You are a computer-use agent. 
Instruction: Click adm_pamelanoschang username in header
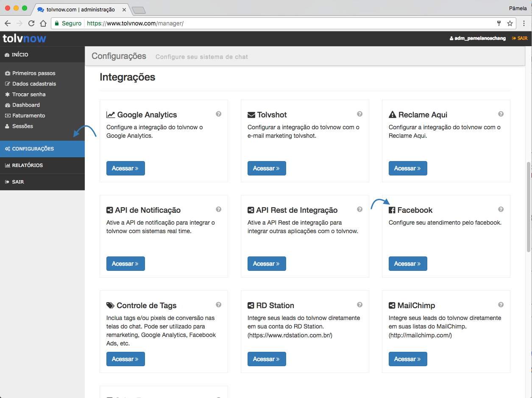coord(478,38)
